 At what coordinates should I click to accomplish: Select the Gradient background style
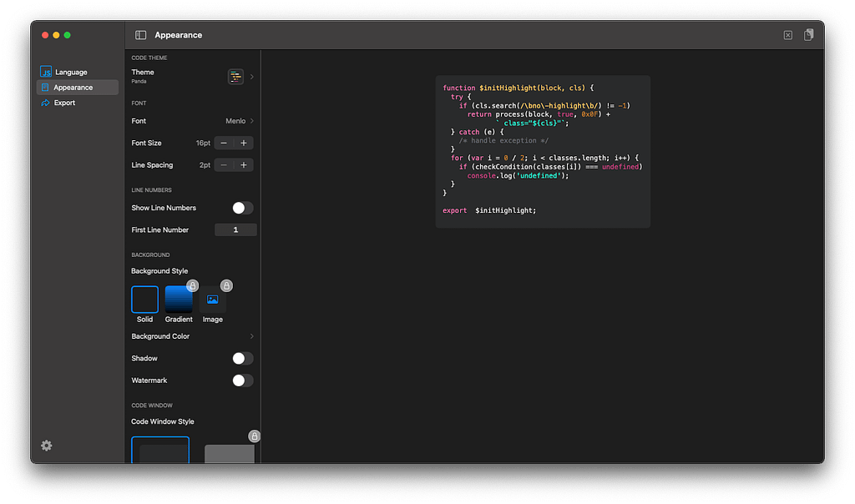[x=179, y=299]
